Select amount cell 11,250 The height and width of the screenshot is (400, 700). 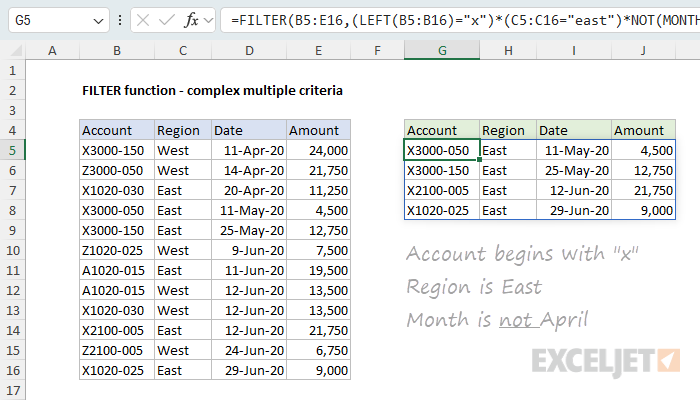click(318, 191)
